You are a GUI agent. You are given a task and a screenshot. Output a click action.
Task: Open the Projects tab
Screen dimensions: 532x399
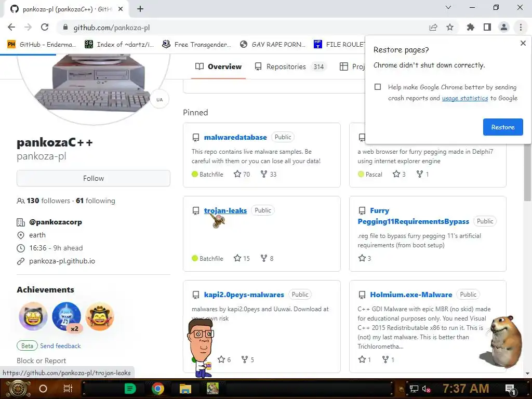tap(352, 66)
